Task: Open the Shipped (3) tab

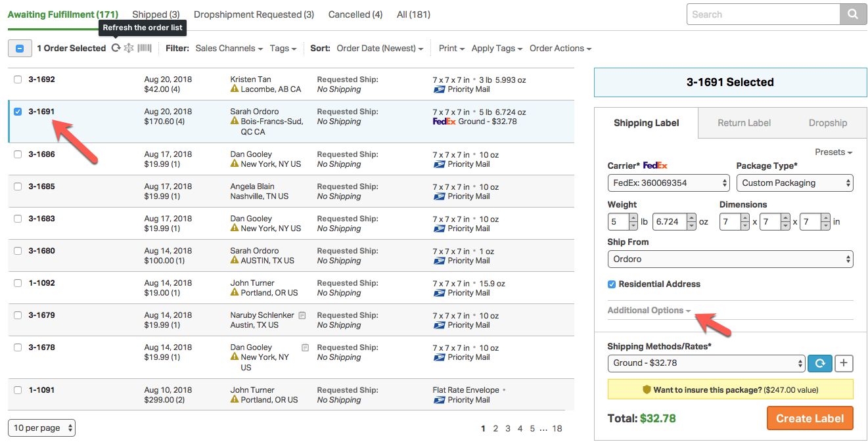Action: coord(156,14)
